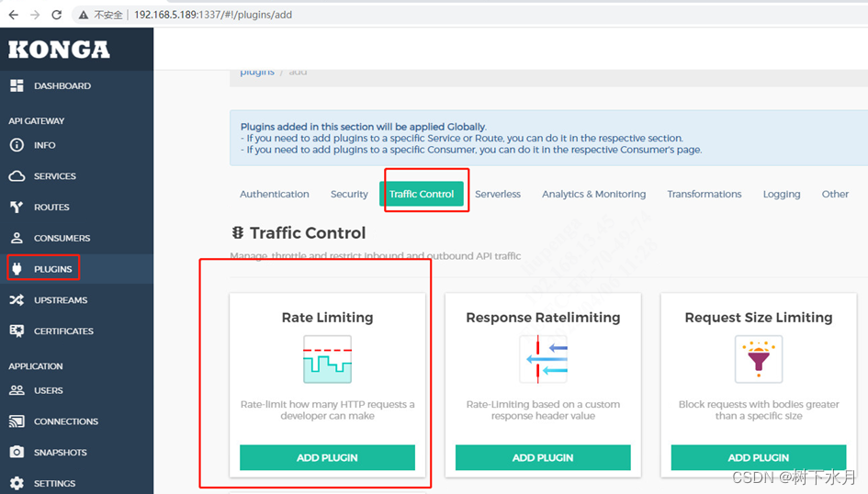Viewport: 868px width, 494px height.
Task: Open ROUTES in sidebar
Action: coord(51,207)
